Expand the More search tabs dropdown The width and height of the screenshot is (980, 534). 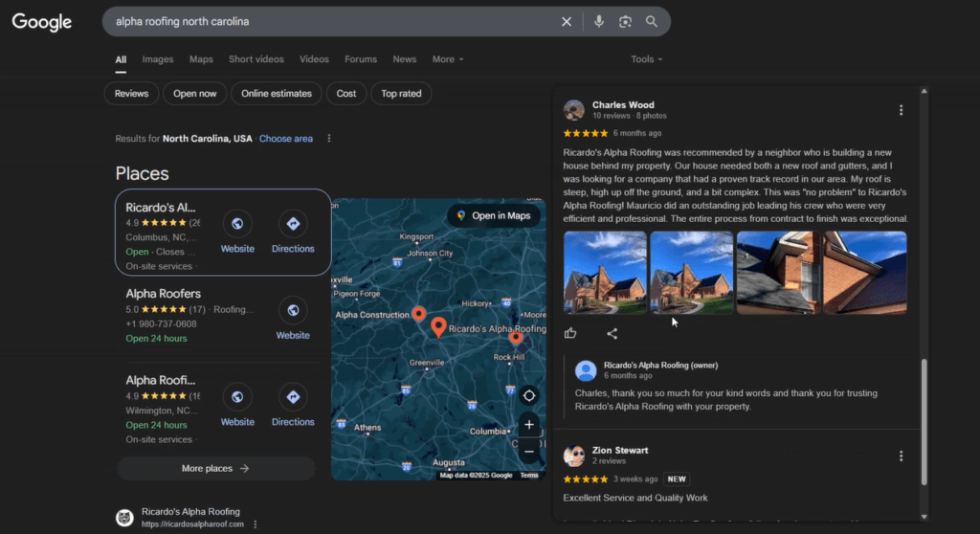pyautogui.click(x=448, y=59)
